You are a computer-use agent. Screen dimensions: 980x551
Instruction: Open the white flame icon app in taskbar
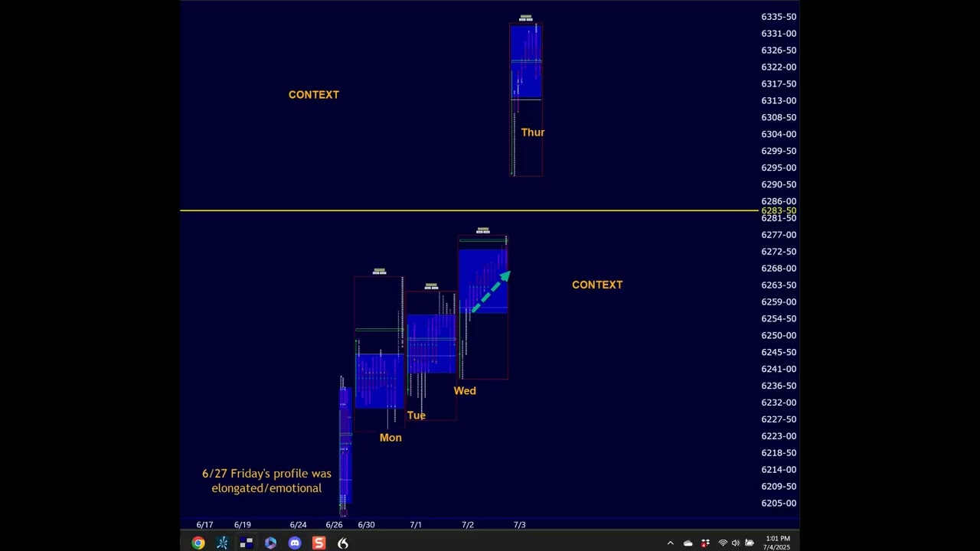click(343, 543)
